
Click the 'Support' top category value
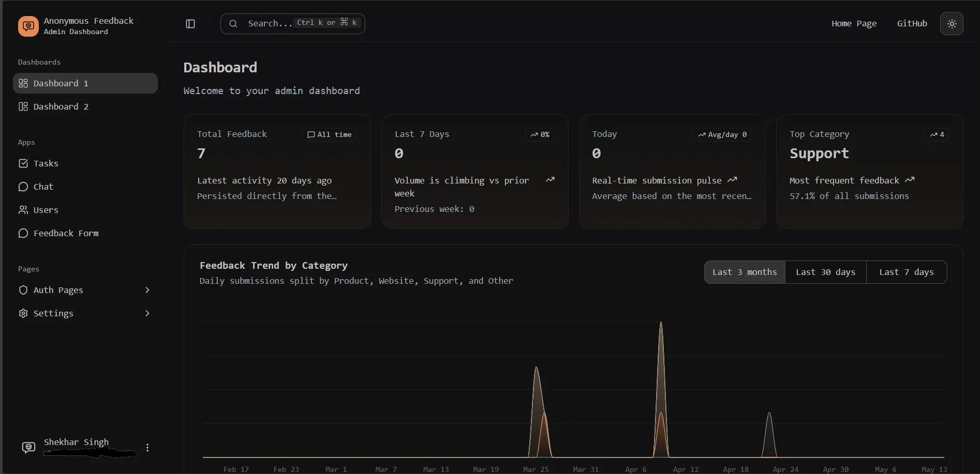(819, 154)
